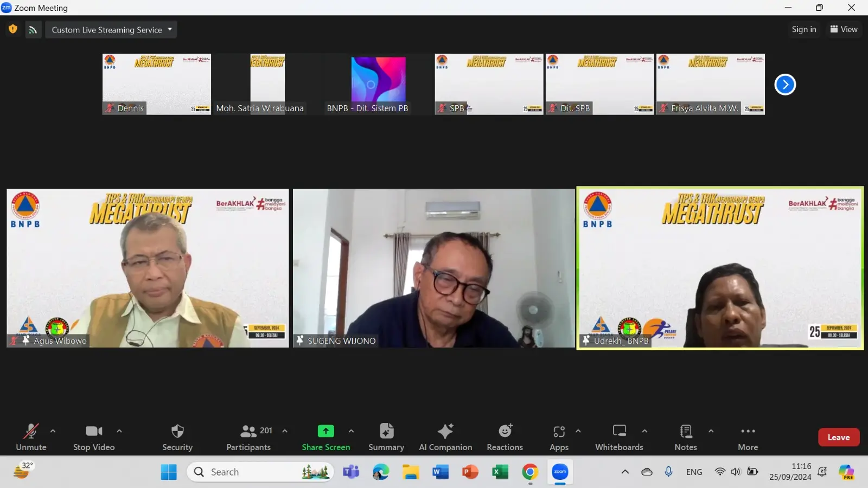The height and width of the screenshot is (488, 868).
Task: Open the View layout menu
Action: pos(844,29)
